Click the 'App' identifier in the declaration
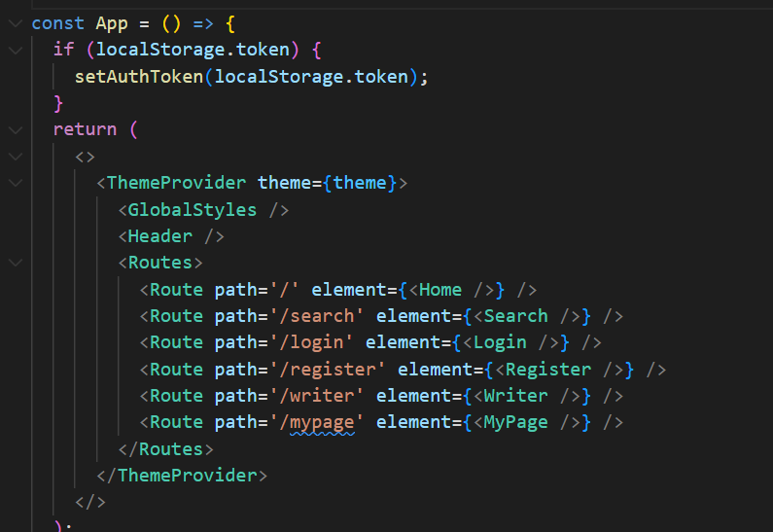This screenshot has height=532, width=773. tap(112, 23)
